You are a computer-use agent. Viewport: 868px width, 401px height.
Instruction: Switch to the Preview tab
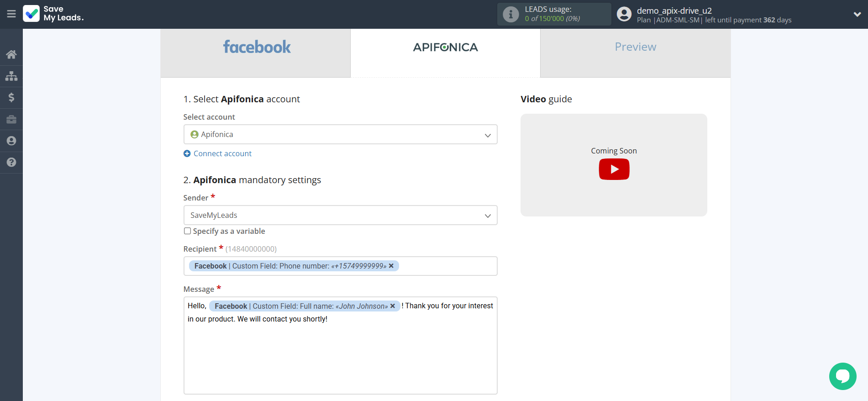point(635,47)
